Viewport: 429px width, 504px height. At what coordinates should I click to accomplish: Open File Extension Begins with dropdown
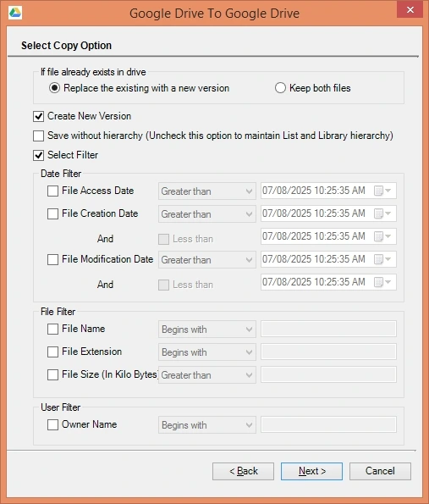[x=207, y=352]
